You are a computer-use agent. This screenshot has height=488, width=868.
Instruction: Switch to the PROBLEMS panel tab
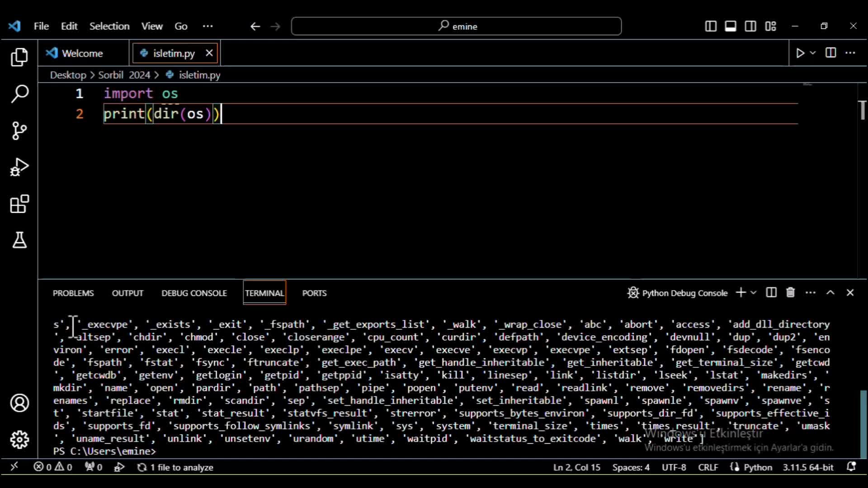pyautogui.click(x=73, y=293)
